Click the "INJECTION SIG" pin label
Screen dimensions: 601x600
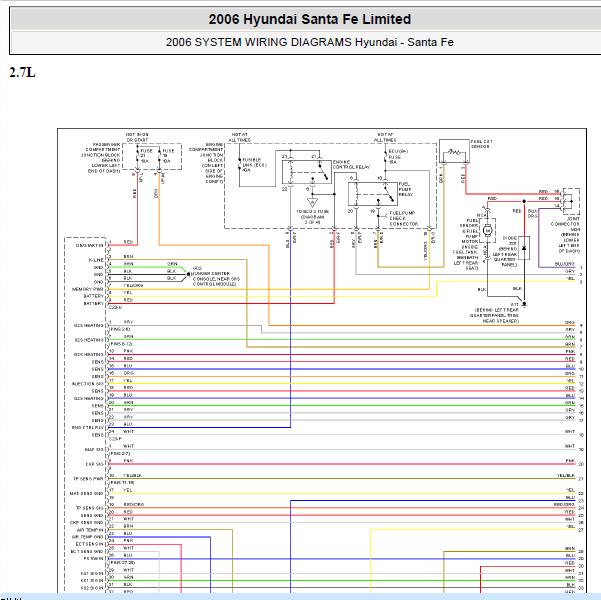(x=88, y=384)
